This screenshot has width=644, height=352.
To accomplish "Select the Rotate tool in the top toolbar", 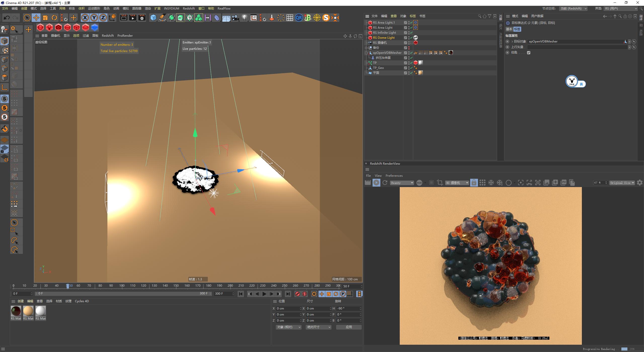I will click(x=54, y=18).
